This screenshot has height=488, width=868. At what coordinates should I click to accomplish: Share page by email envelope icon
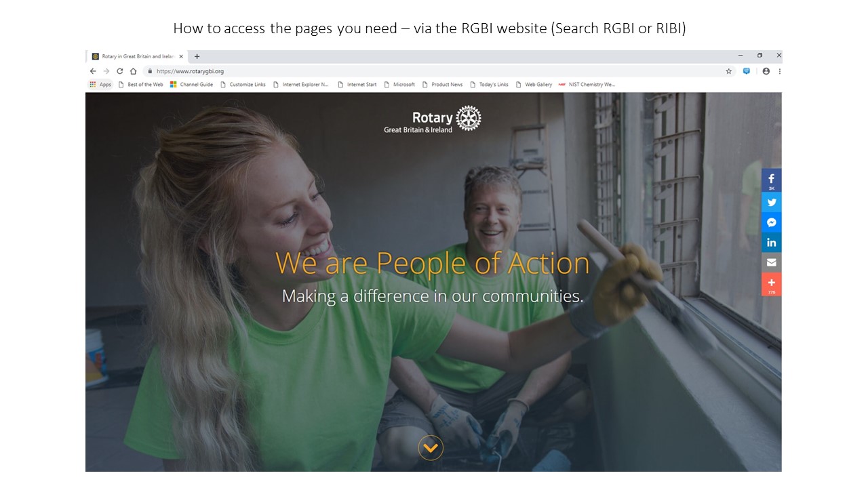coord(771,262)
